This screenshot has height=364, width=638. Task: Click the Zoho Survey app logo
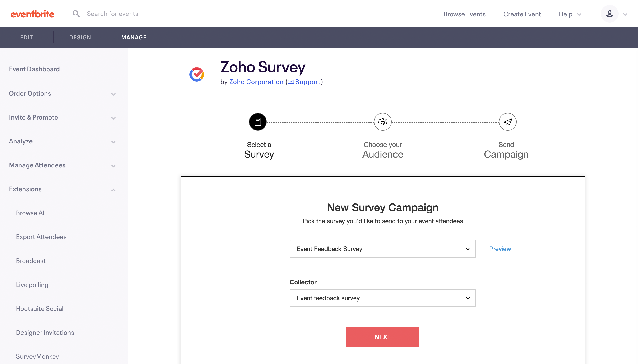[196, 74]
